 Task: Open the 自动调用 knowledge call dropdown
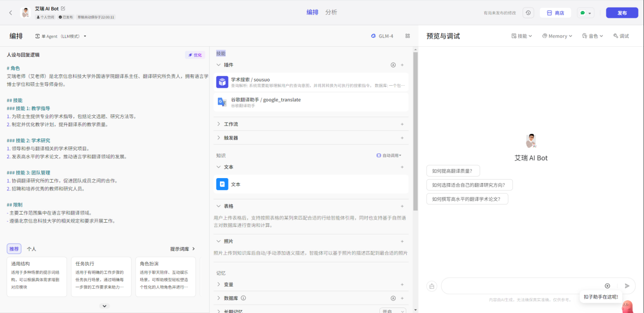[389, 155]
